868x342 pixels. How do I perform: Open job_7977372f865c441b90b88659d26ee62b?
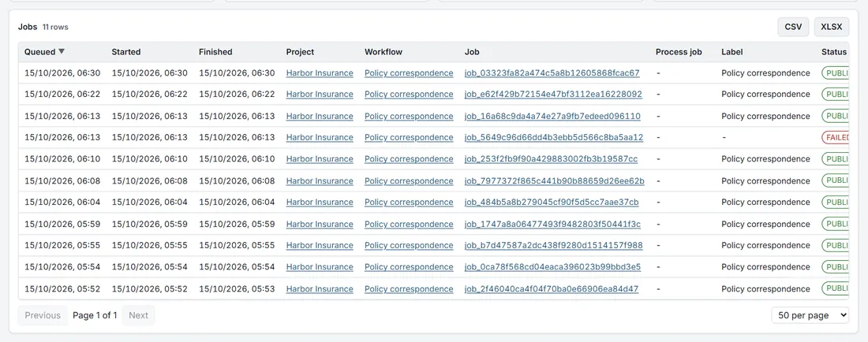tap(555, 180)
